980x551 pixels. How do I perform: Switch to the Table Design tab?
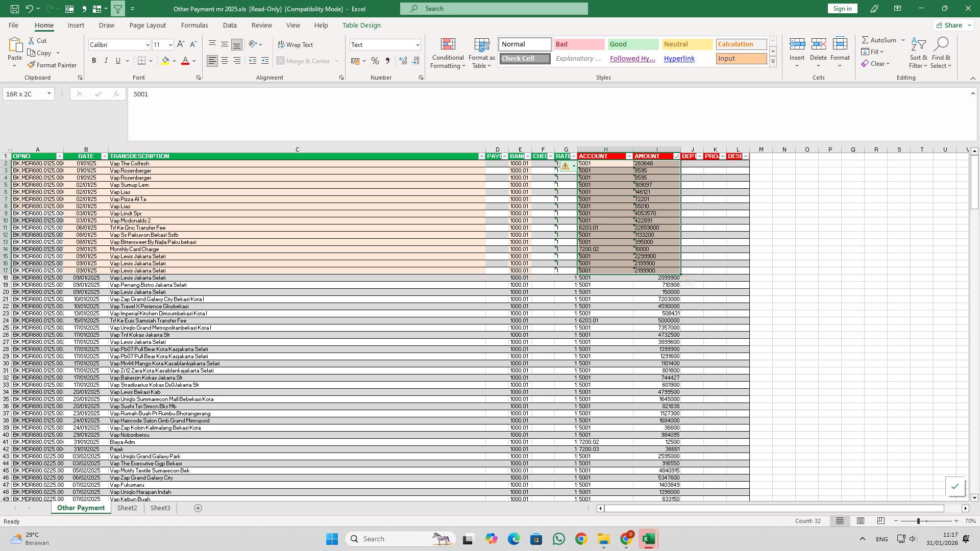tap(361, 25)
